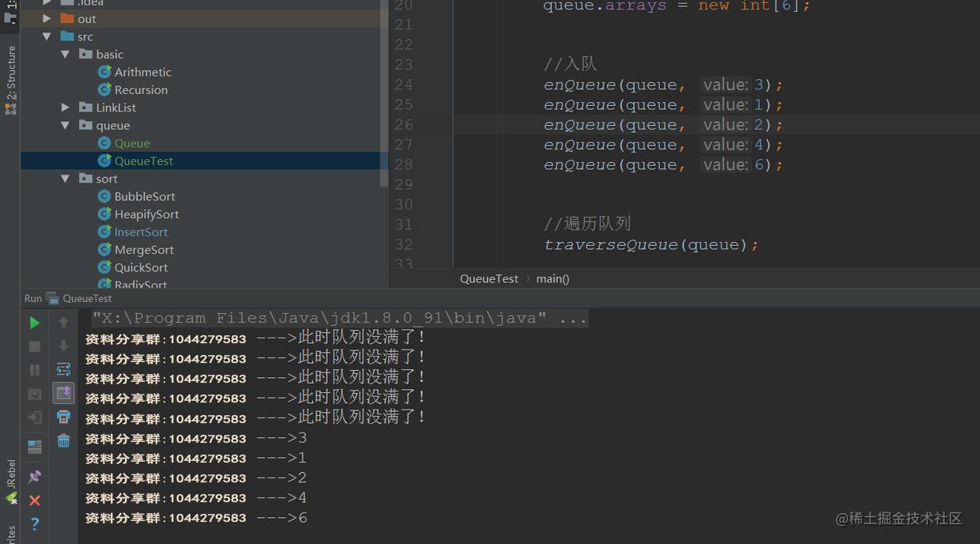Viewport: 980px width, 544px height.
Task: Click the Arithmetic class icon
Action: (x=104, y=72)
